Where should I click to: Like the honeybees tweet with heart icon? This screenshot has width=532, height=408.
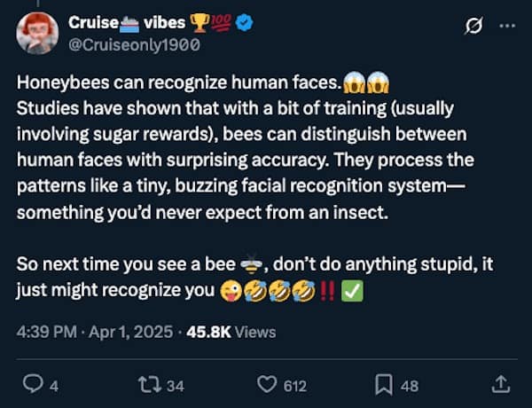[267, 385]
